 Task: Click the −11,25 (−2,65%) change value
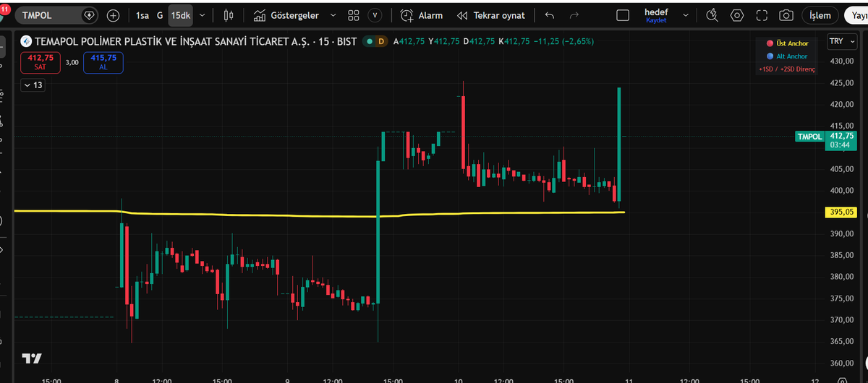click(x=563, y=41)
